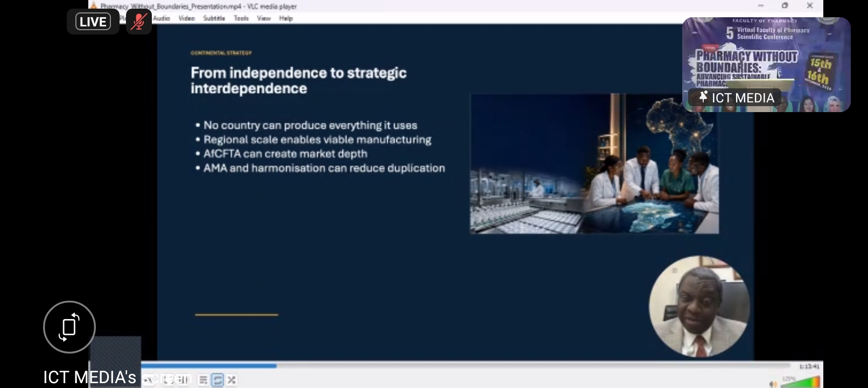The width and height of the screenshot is (868, 388).
Task: Click the video seek progress bar
Action: tap(482, 365)
